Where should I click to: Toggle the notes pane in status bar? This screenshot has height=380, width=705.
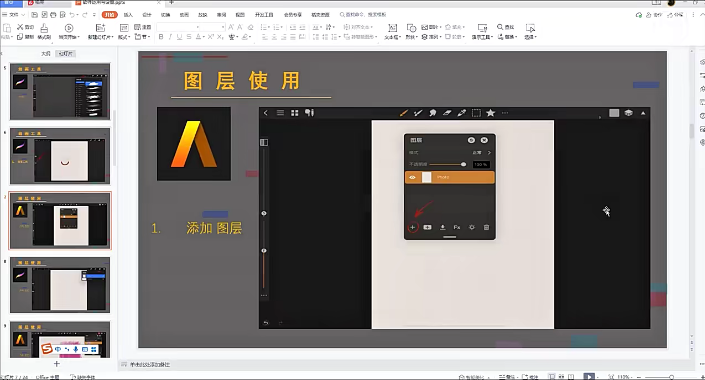(507, 377)
